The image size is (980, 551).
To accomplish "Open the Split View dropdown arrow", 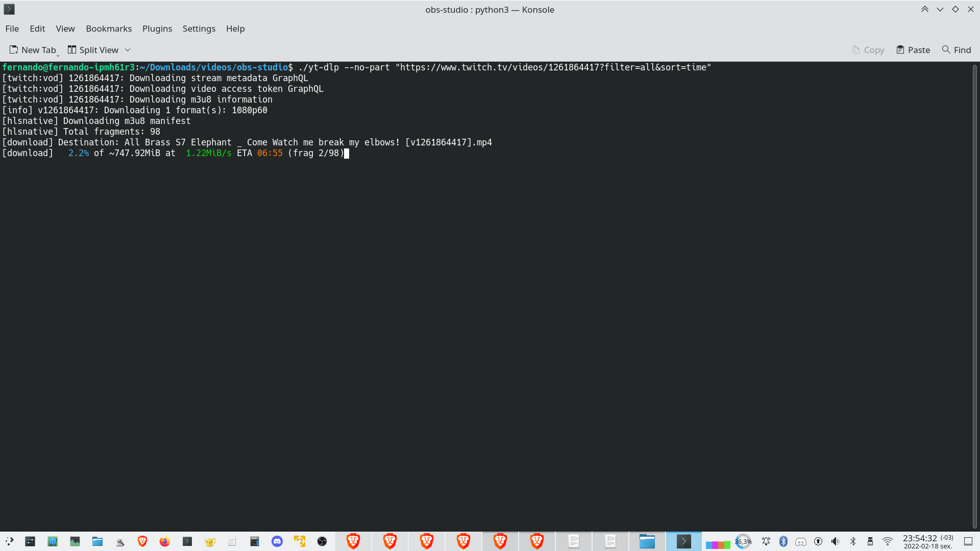I will pos(128,49).
